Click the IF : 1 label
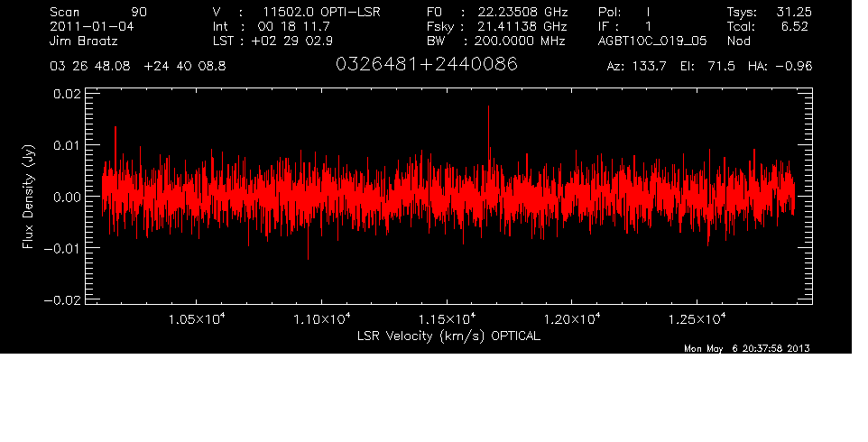 [x=625, y=26]
